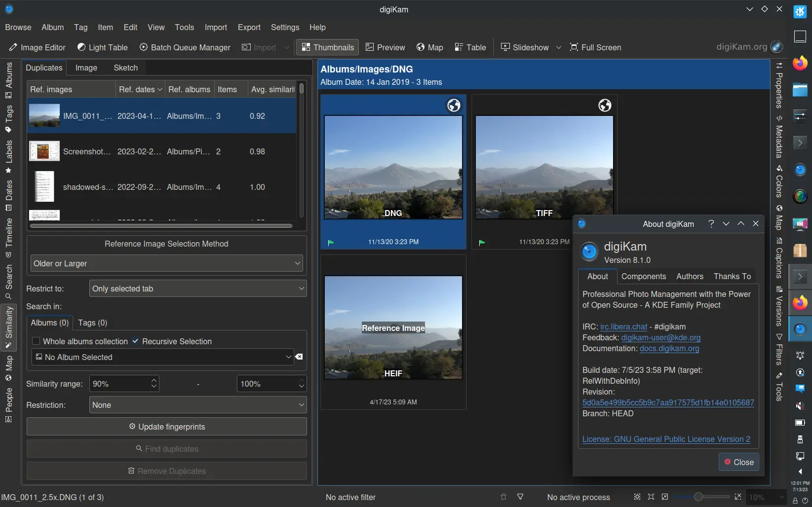This screenshot has width=812, height=507.
Task: Expand the Older or Larger dropdown
Action: (166, 263)
